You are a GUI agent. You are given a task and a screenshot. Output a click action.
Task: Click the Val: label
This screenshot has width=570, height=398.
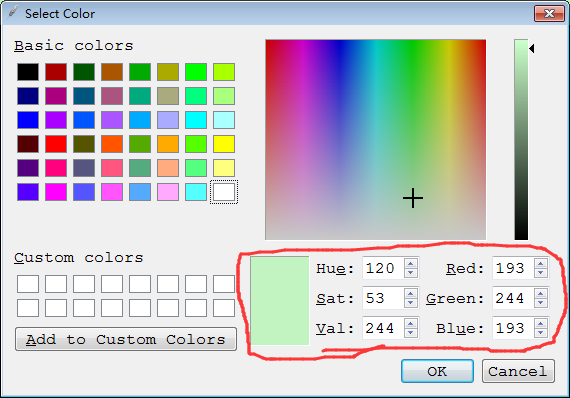335,329
